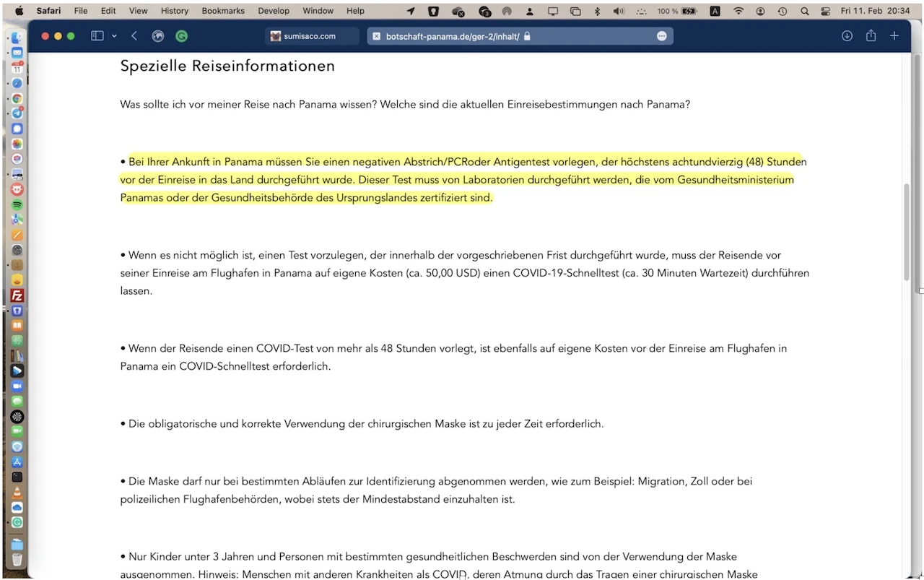Click the highlighted PCR test paragraph

[x=463, y=180]
